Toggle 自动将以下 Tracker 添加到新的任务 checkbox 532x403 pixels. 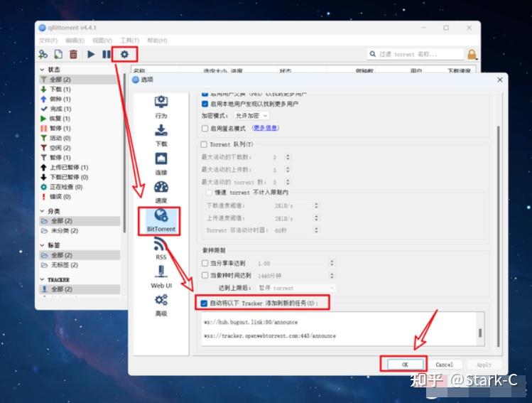(x=204, y=303)
